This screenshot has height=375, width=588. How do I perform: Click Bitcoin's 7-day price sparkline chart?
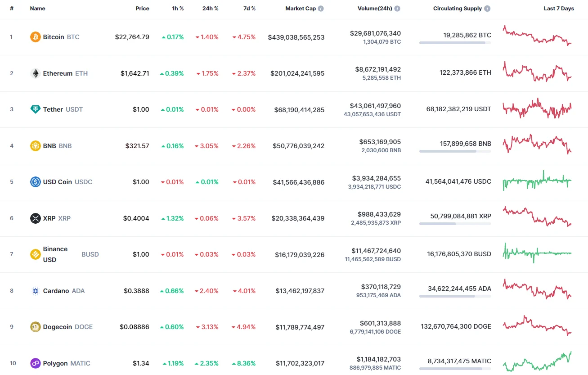tap(537, 37)
